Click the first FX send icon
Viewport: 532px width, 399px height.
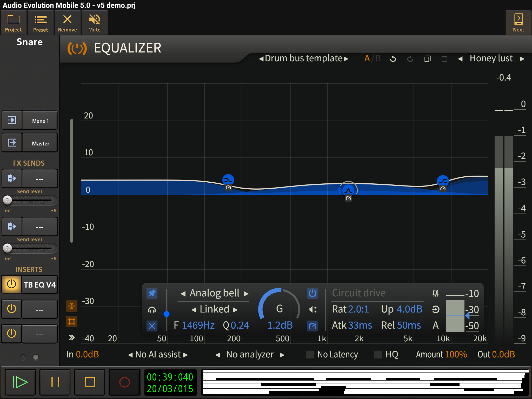[12, 178]
